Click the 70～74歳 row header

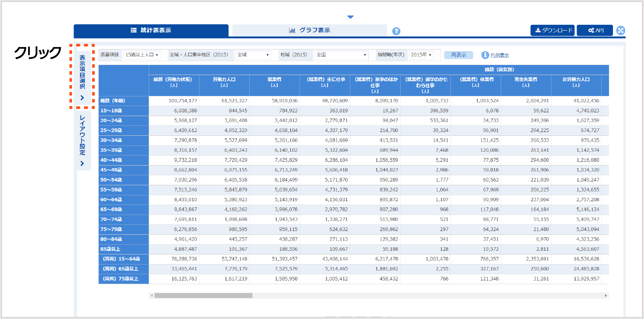124,220
